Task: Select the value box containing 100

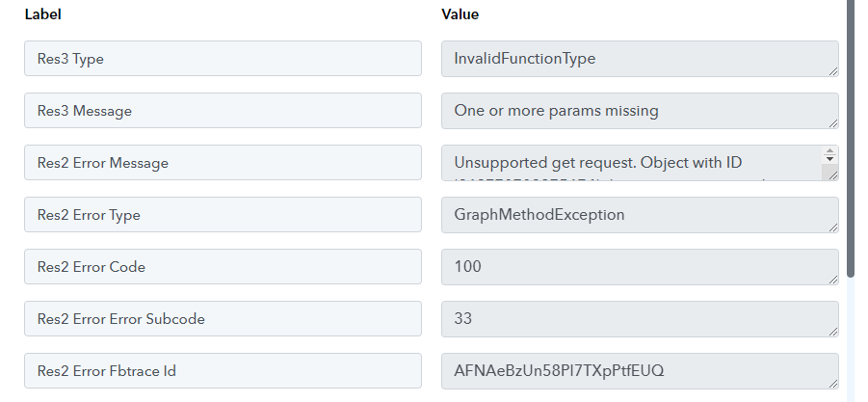Action: pos(640,267)
